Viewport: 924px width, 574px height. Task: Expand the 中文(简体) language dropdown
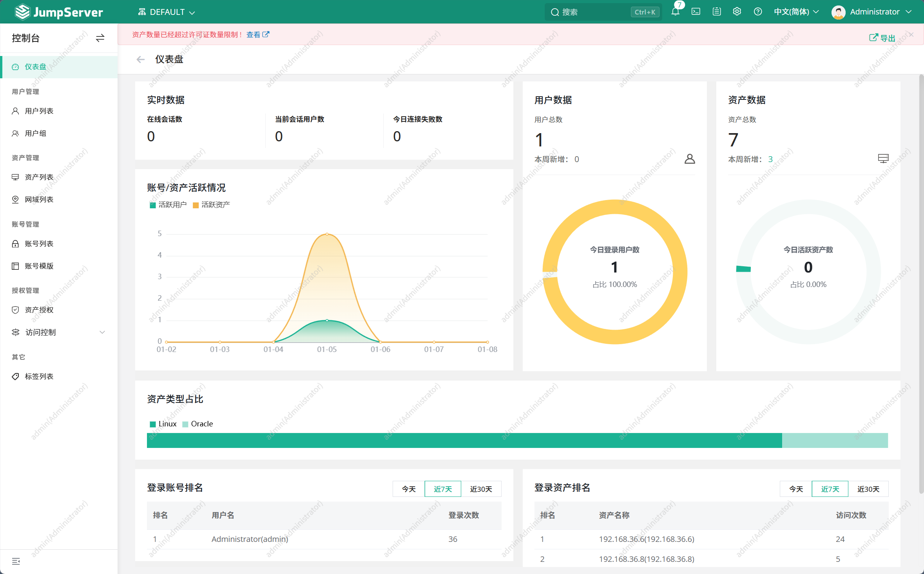(x=796, y=12)
